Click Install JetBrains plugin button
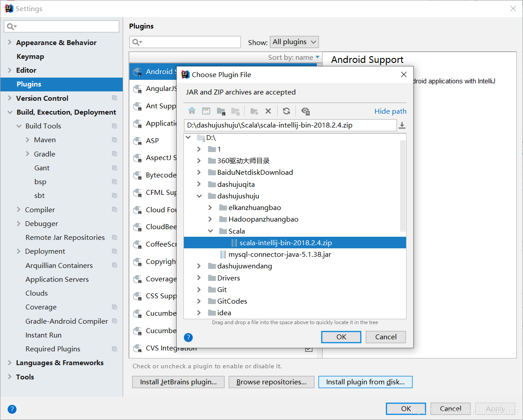Viewport: 523px width, 420px height. coord(178,382)
